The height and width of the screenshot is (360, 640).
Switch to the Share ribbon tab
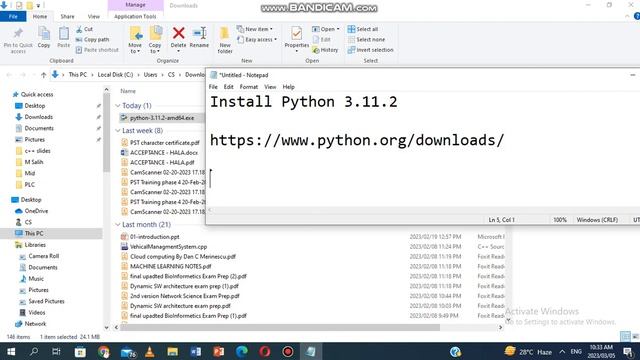[x=67, y=17]
